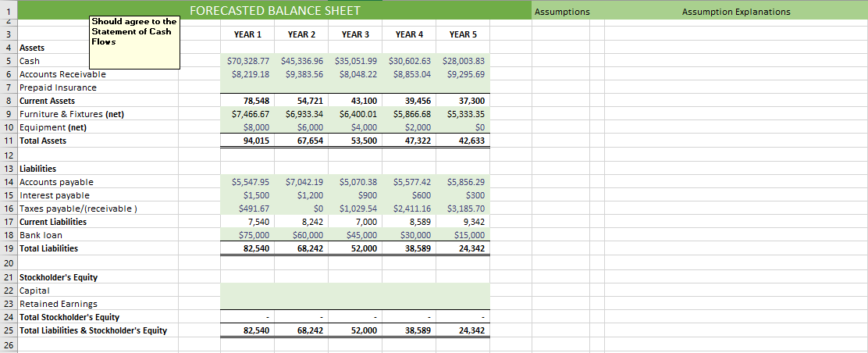Image resolution: width=868 pixels, height=353 pixels.
Task: Select the Prepaid Insurance row label
Action: coord(58,87)
